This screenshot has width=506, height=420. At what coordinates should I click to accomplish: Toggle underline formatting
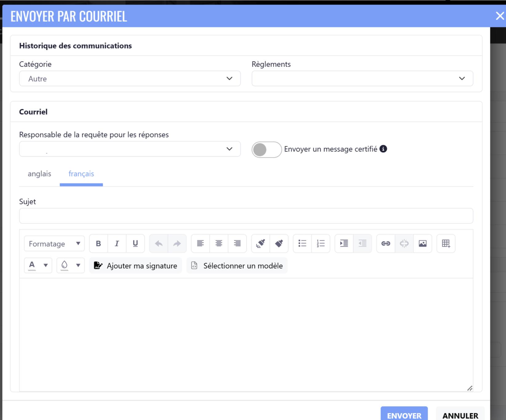pyautogui.click(x=135, y=244)
